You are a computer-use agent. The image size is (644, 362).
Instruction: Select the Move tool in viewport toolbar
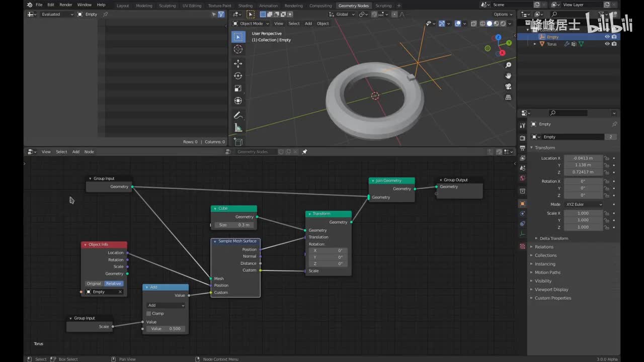tap(238, 63)
